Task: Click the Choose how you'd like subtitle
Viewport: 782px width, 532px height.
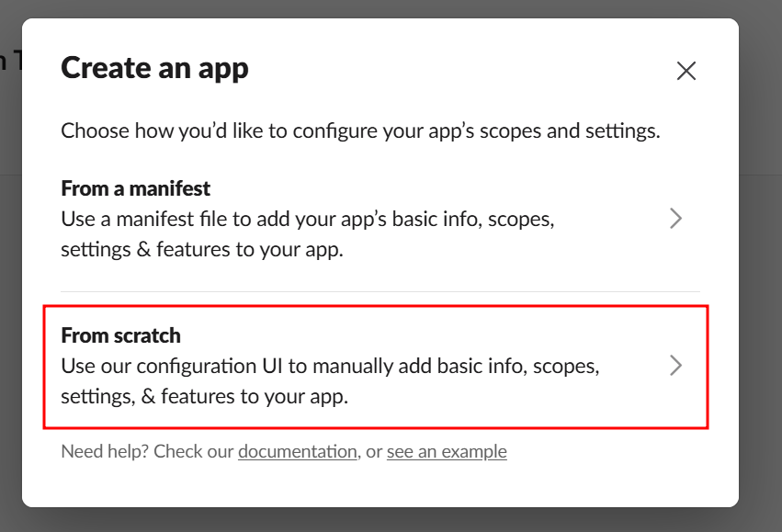Action: click(x=360, y=130)
